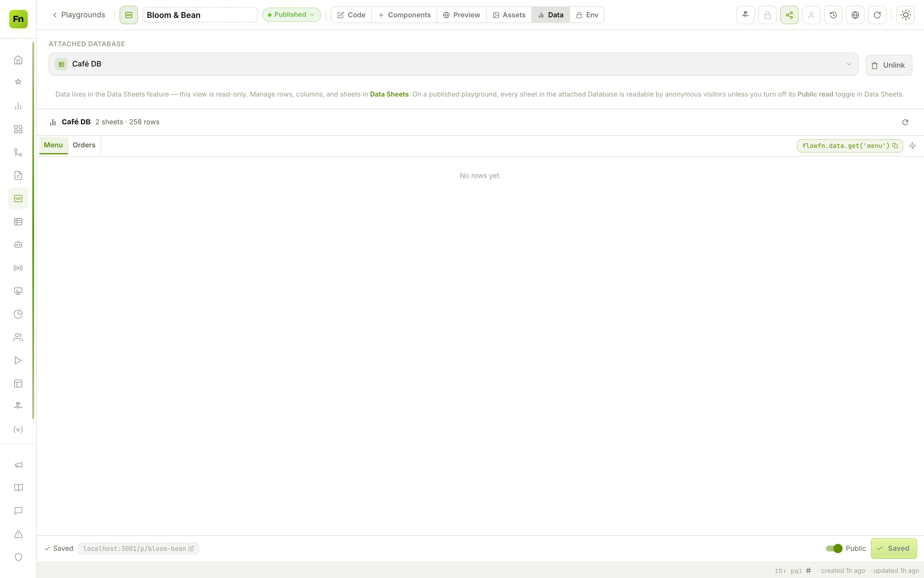This screenshot has height=578, width=924.
Task: Select the Data tab
Action: (551, 15)
